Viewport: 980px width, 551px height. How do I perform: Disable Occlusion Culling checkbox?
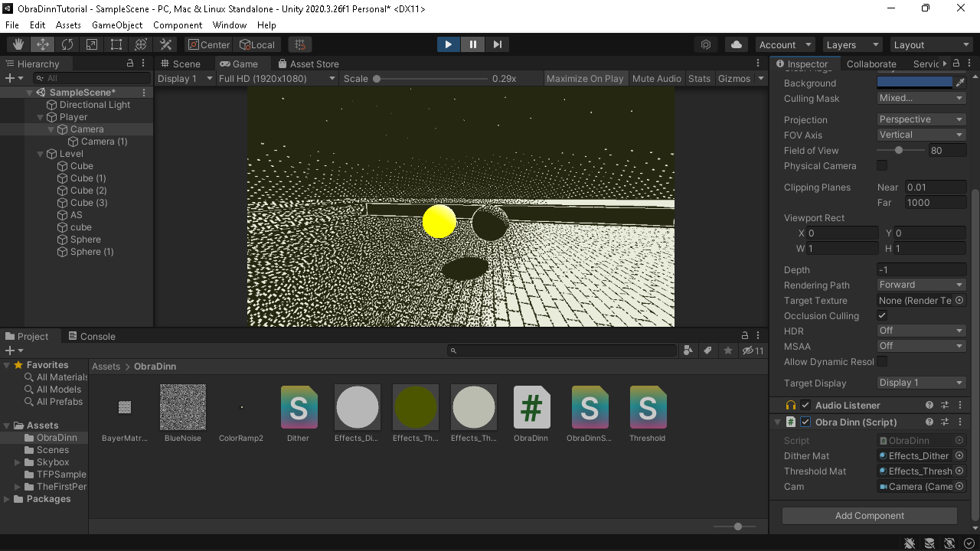[x=882, y=315]
